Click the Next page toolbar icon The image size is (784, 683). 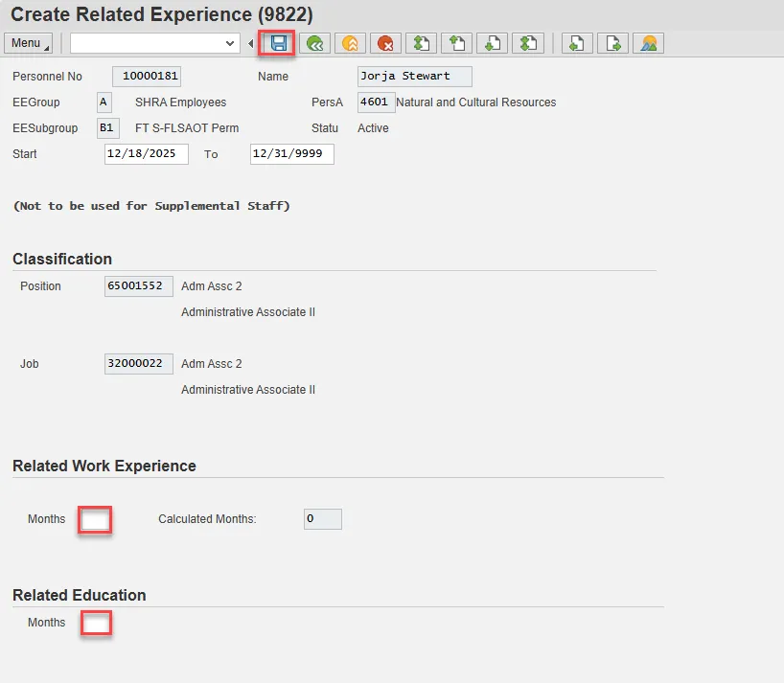pos(493,43)
